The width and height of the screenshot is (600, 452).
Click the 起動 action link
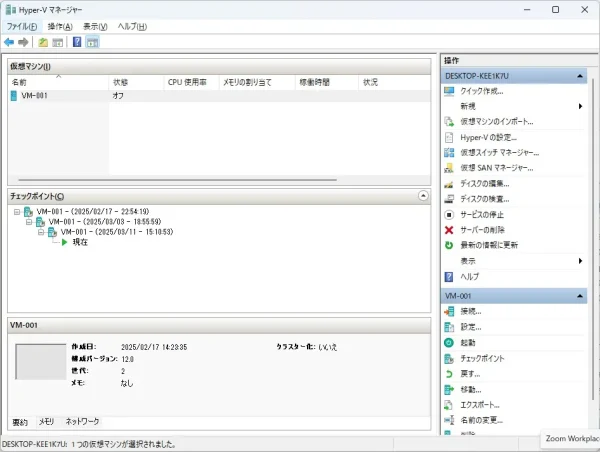click(468, 343)
